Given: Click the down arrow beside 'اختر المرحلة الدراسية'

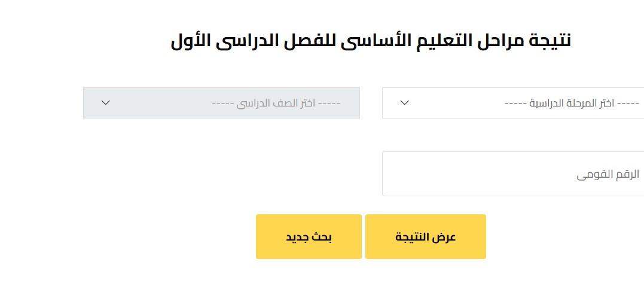Looking at the screenshot, I should pos(404,102).
